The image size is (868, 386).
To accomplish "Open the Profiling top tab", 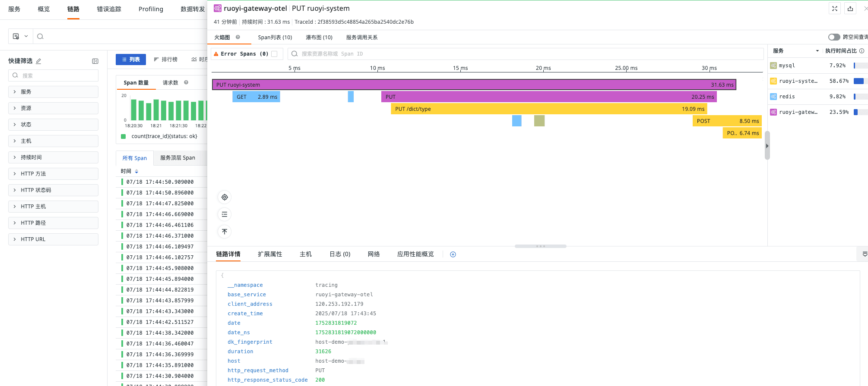I will [151, 9].
